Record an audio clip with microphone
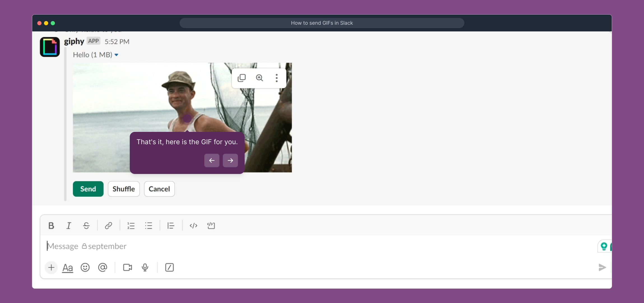Viewport: 644px width, 303px height. 145,267
